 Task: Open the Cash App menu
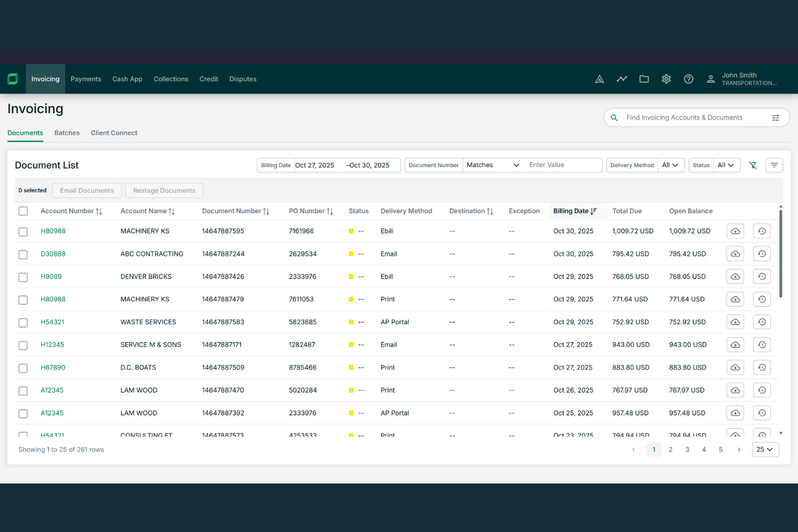point(127,79)
